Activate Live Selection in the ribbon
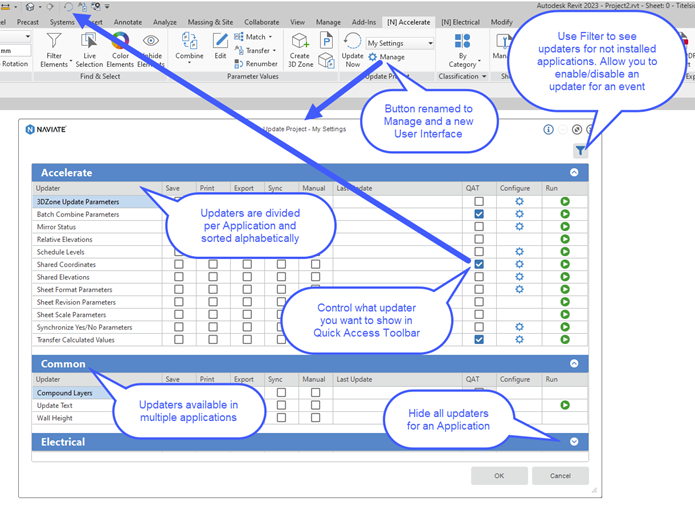This screenshot has width=695, height=506. coord(89,50)
